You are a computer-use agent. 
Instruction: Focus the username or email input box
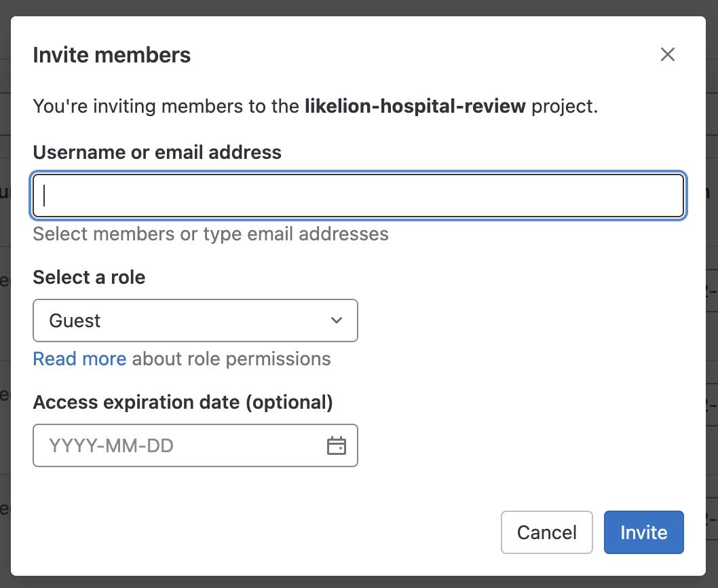(358, 196)
